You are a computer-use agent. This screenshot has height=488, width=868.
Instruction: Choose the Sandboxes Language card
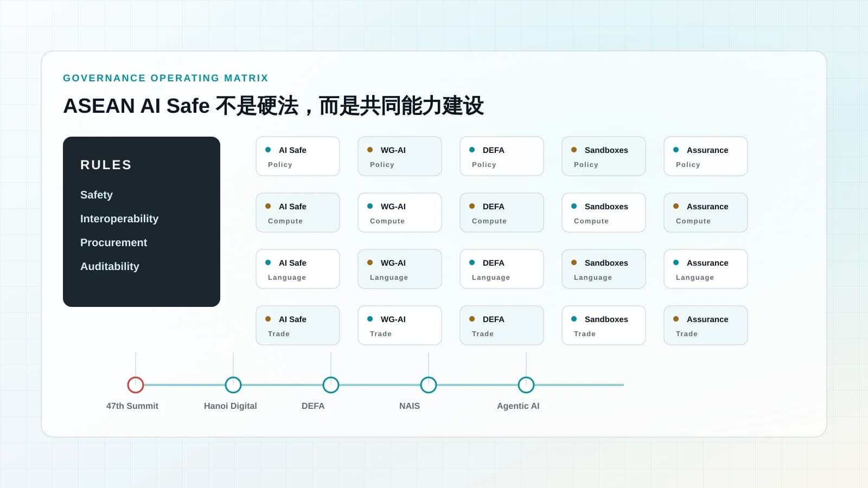[x=604, y=269]
